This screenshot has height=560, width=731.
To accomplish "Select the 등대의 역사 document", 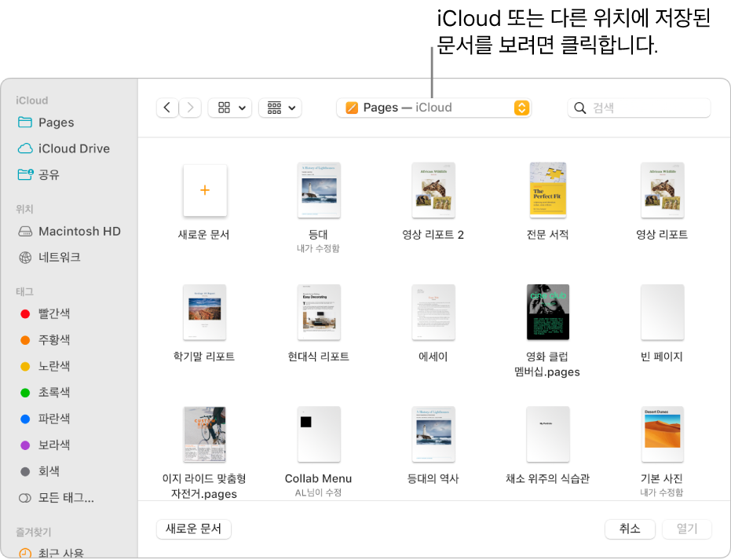I will pyautogui.click(x=433, y=434).
